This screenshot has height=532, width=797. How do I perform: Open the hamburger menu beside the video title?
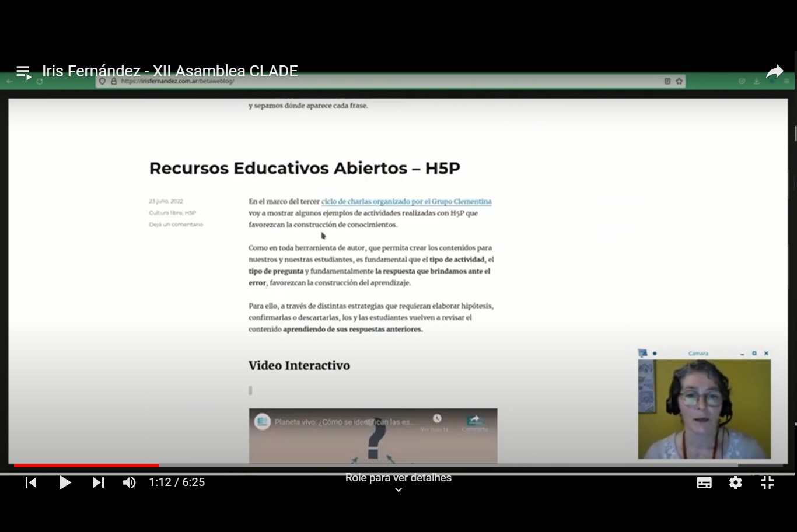23,71
